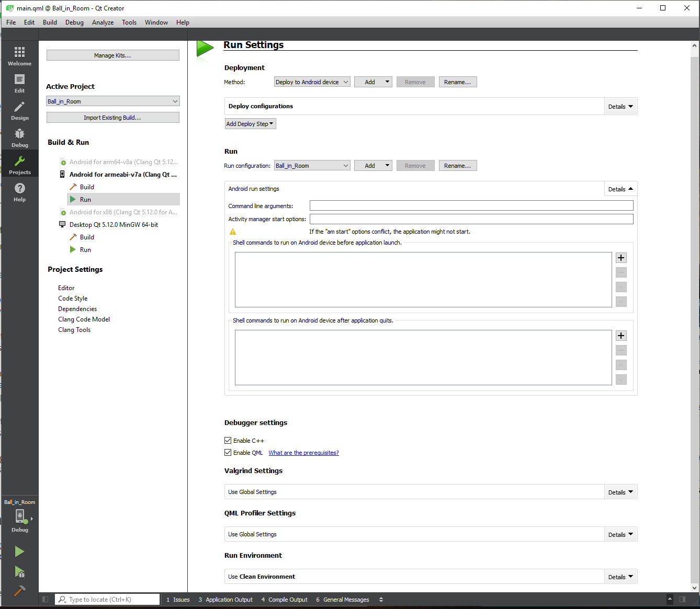Viewport: 700px width, 609px height.
Task: Start debugging with the Run-Debug icon
Action: tap(19, 572)
